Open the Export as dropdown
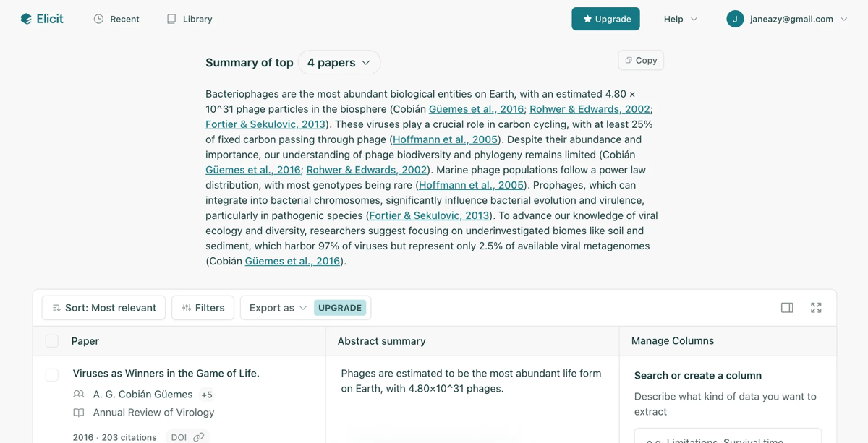This screenshot has height=443, width=868. pos(278,308)
